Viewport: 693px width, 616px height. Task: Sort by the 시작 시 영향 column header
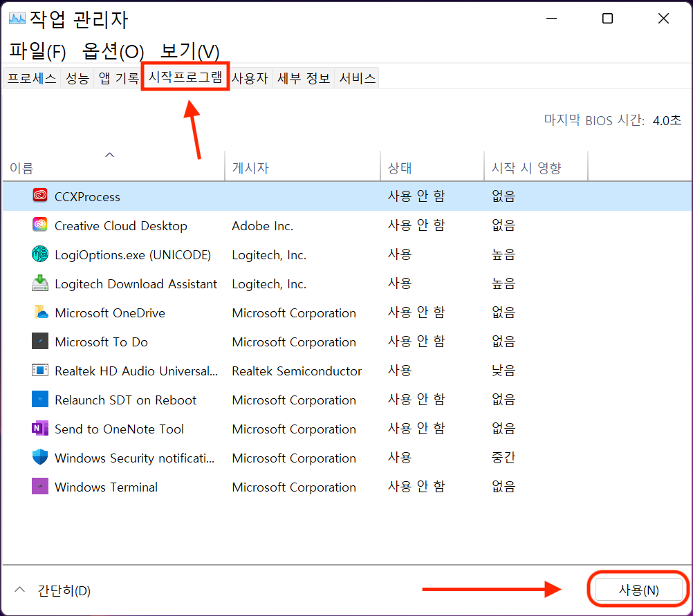click(x=536, y=166)
